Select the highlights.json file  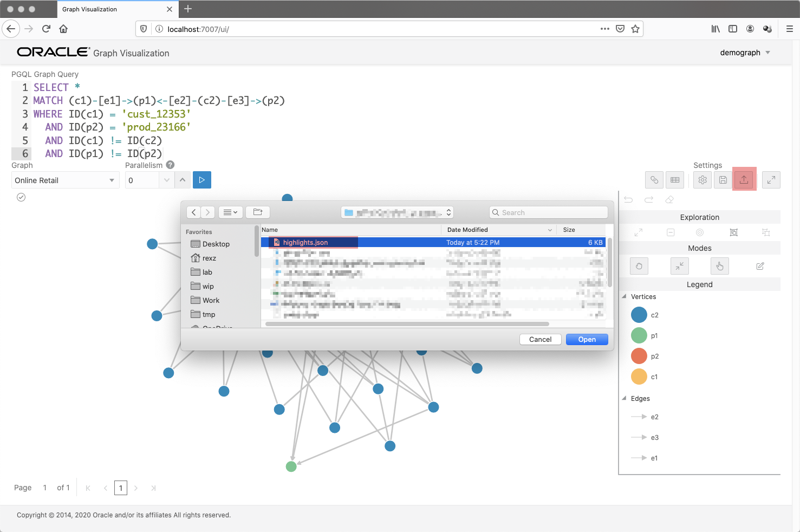[433, 242]
